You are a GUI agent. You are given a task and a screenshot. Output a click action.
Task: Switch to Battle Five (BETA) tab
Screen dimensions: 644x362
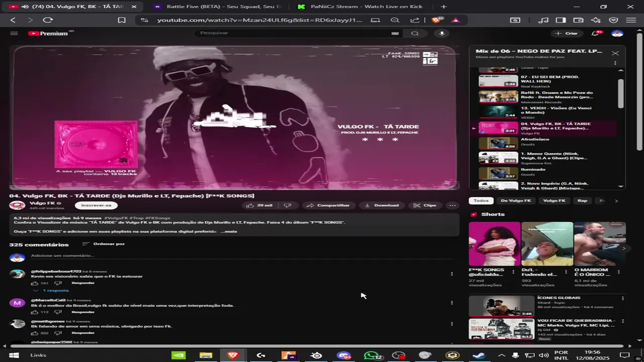(217, 7)
